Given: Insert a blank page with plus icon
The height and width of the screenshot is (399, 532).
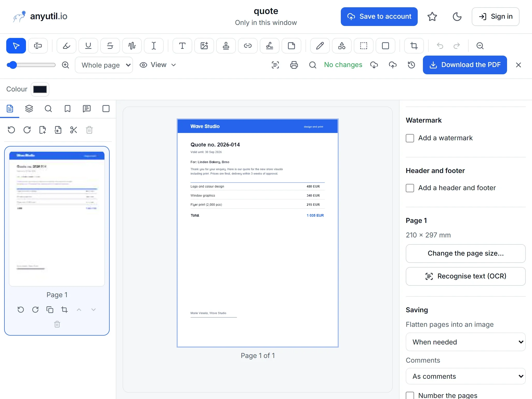Looking at the screenshot, I should coord(43,130).
